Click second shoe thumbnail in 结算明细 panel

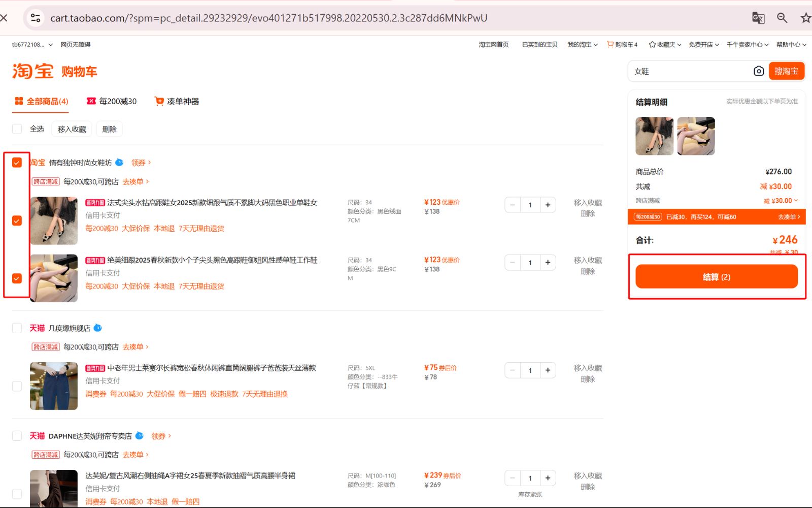click(696, 136)
